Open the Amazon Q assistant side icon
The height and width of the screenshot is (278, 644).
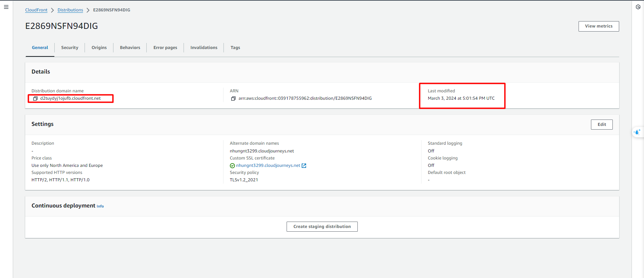point(637,132)
